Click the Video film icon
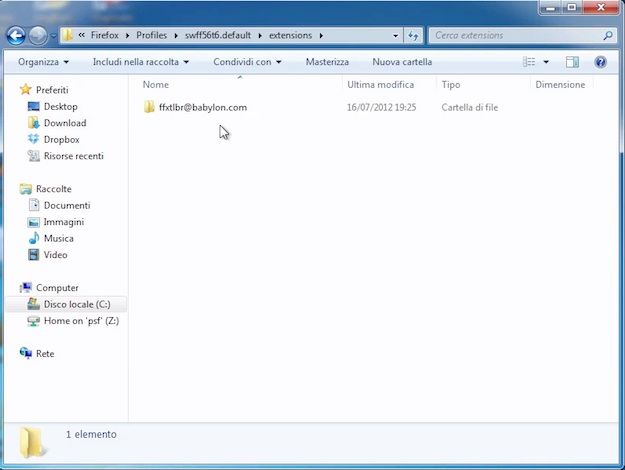Image resolution: width=625 pixels, height=470 pixels. pos(33,254)
